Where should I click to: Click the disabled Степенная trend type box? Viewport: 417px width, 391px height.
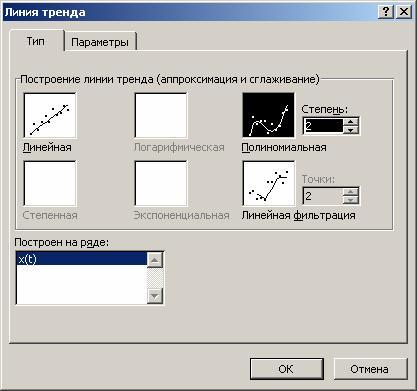pos(50,183)
